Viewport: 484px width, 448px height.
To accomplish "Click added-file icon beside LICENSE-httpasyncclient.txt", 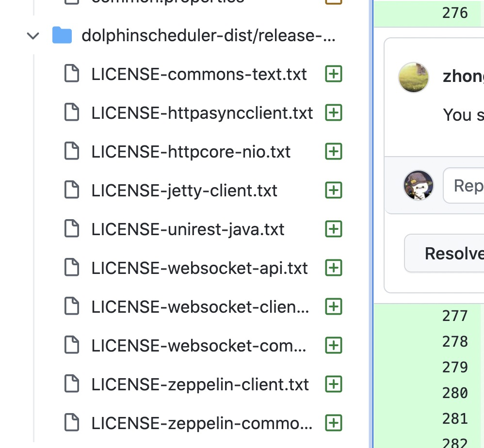I will 334,112.
